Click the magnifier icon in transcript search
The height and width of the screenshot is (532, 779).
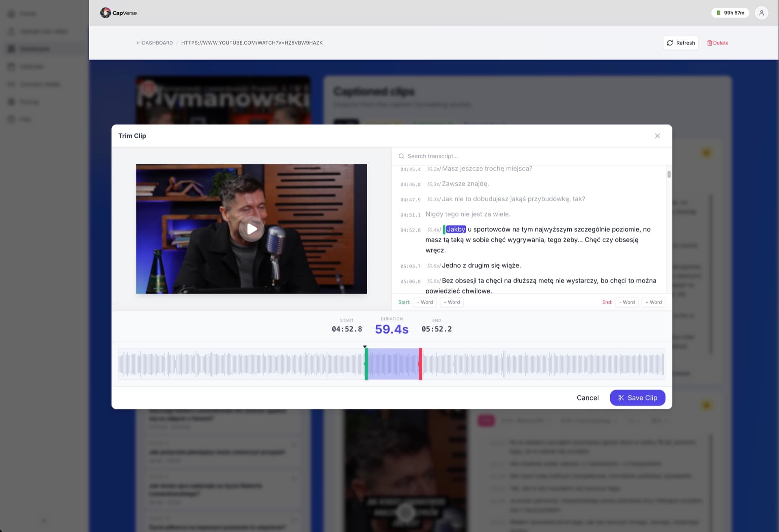[401, 156]
